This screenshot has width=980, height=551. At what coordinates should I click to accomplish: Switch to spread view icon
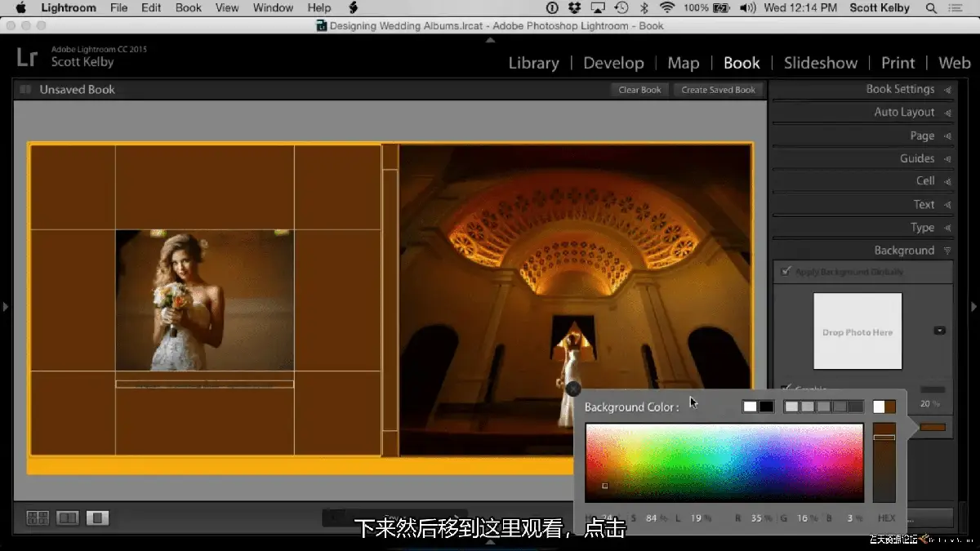(68, 518)
